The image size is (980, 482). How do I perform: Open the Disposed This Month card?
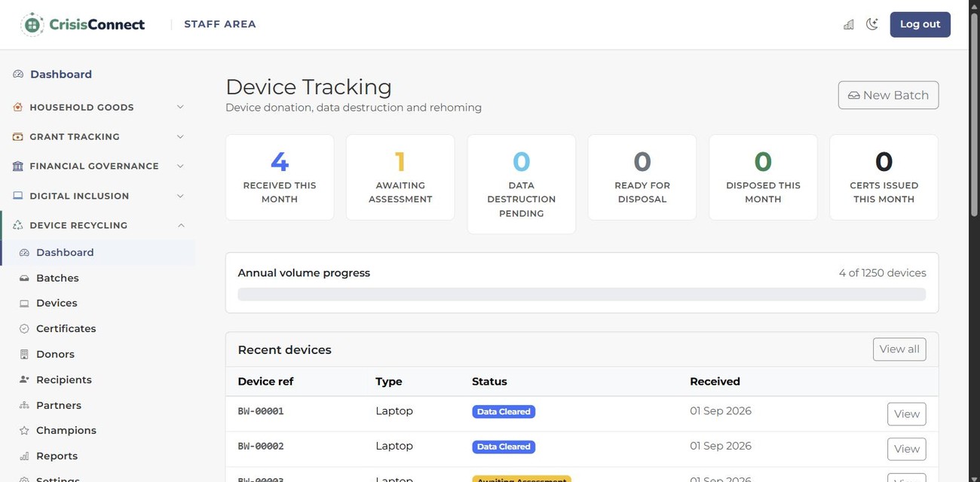click(763, 177)
